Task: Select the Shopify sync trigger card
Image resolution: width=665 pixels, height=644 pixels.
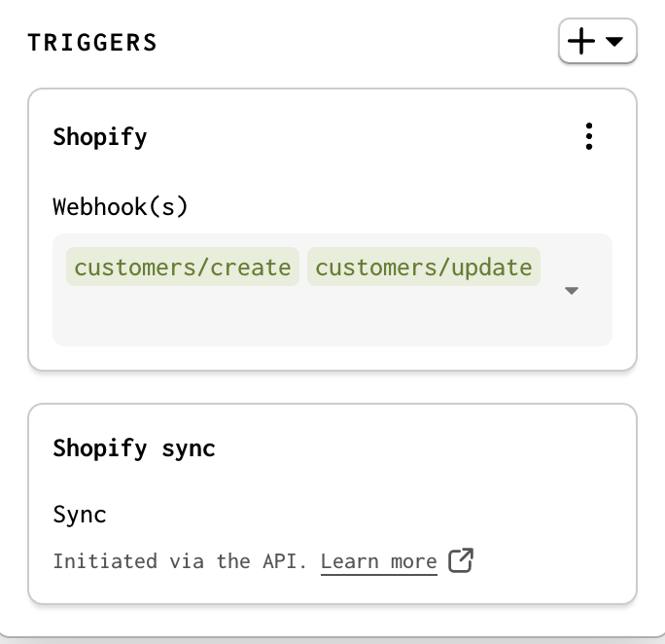Action: [332, 504]
